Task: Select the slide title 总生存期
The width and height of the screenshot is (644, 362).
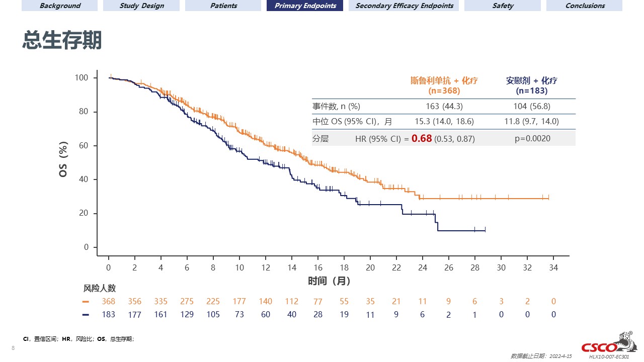Action: point(62,40)
